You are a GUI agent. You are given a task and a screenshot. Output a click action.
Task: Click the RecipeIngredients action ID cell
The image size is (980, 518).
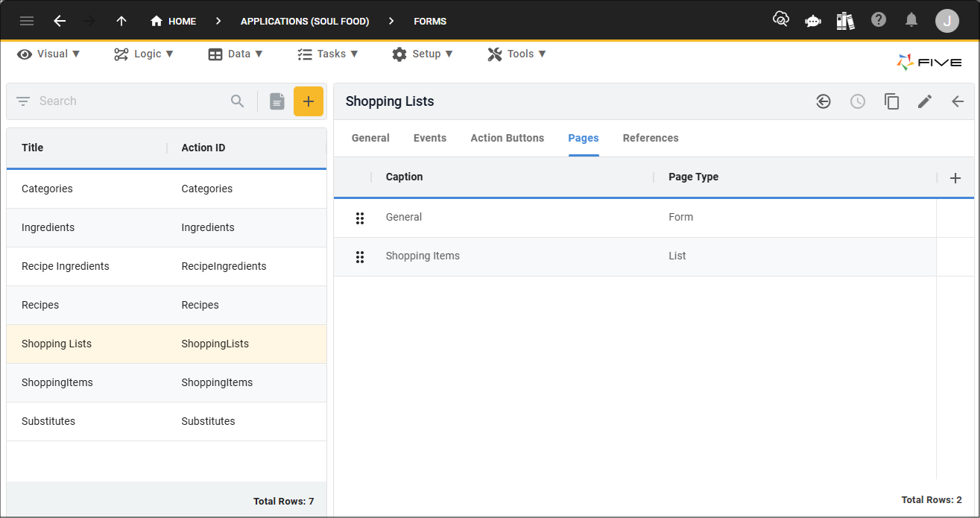tap(224, 267)
